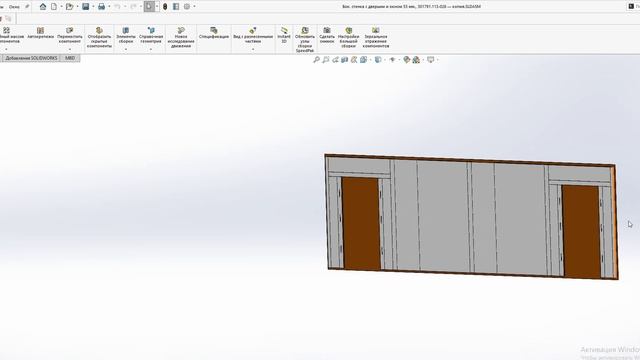Click Сделать снимок tool
This screenshot has width=640, height=360.
click(x=327, y=36)
